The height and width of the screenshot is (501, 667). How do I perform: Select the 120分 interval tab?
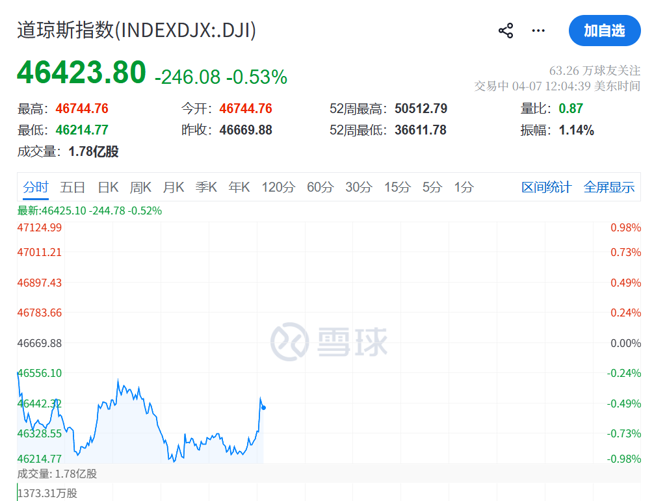tap(278, 187)
